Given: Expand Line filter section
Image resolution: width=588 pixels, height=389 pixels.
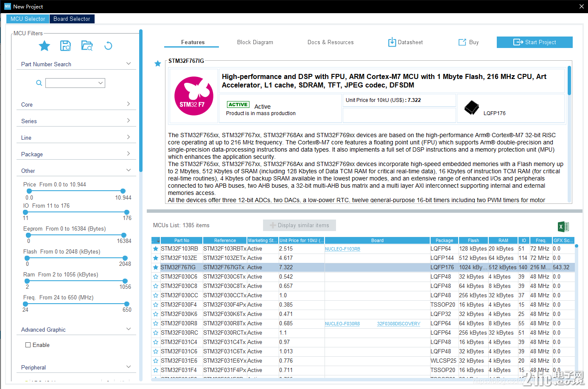Looking at the screenshot, I should (129, 137).
